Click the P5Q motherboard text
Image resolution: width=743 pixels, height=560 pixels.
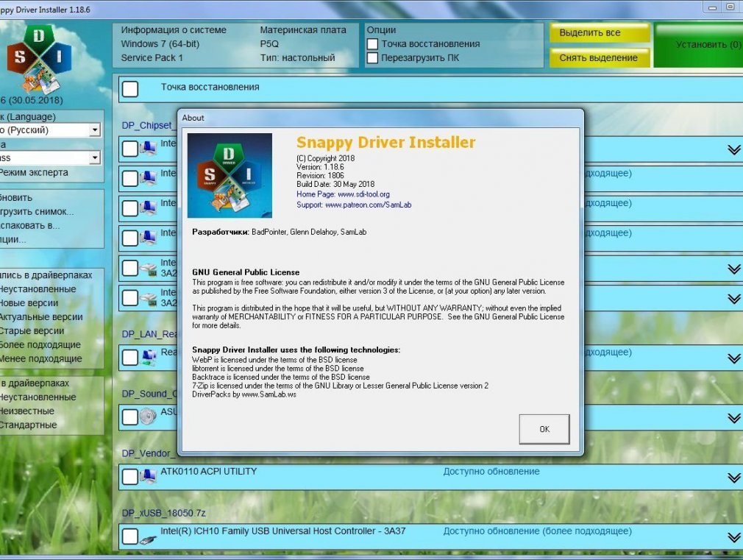269,43
